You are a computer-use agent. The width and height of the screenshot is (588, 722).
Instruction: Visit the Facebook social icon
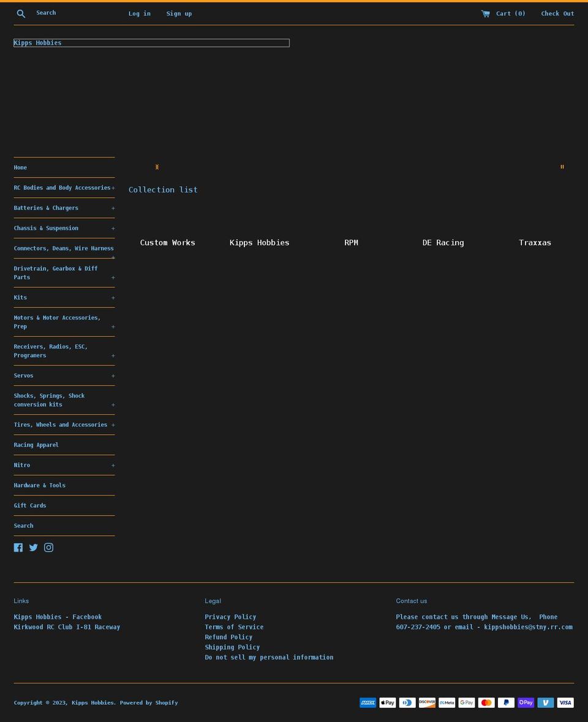tap(18, 547)
